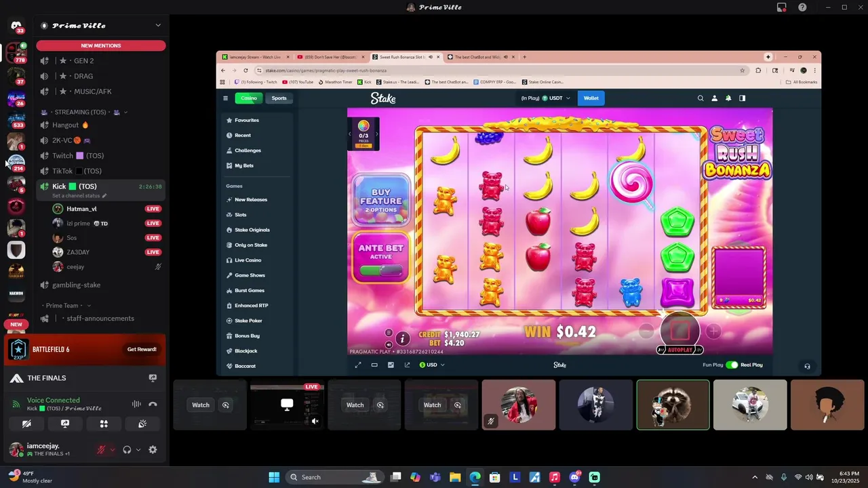Screen dimensions: 868x488
Task: Switch to the iamceejay Stream browser tab
Action: coord(256,57)
